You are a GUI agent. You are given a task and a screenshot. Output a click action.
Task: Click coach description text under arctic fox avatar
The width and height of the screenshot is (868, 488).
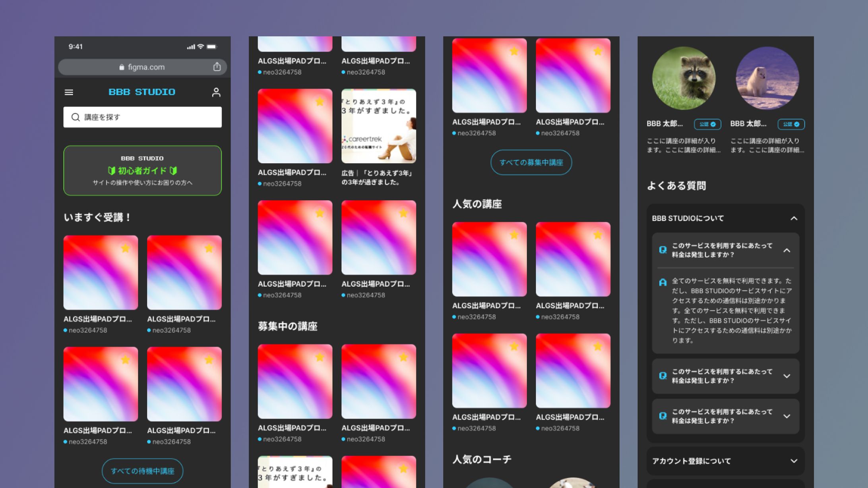[767, 145]
